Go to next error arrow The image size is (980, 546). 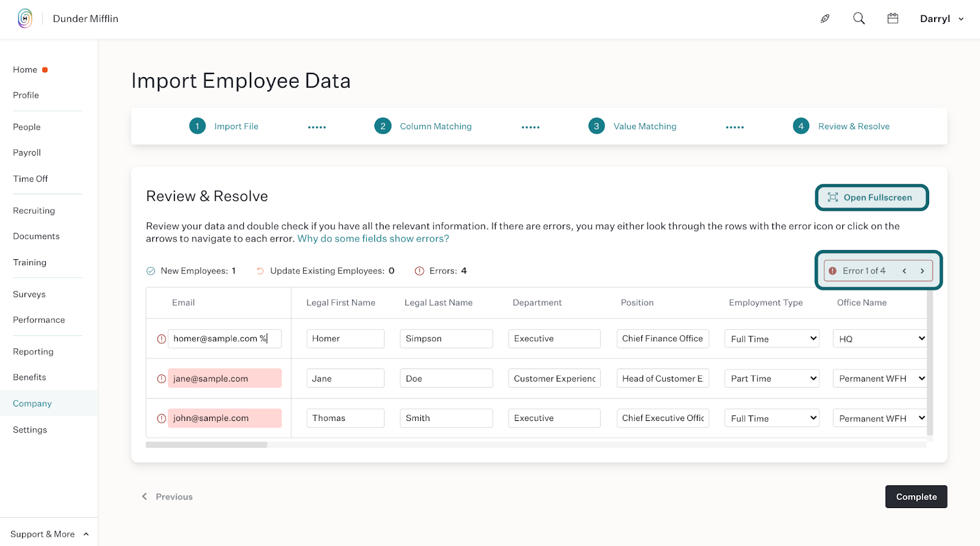(x=922, y=271)
